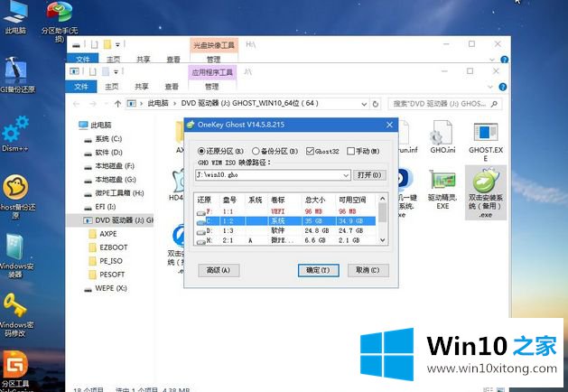Select the 双击安装系统(备用).exe file icon
This screenshot has width=568, height=392.
coord(486,192)
